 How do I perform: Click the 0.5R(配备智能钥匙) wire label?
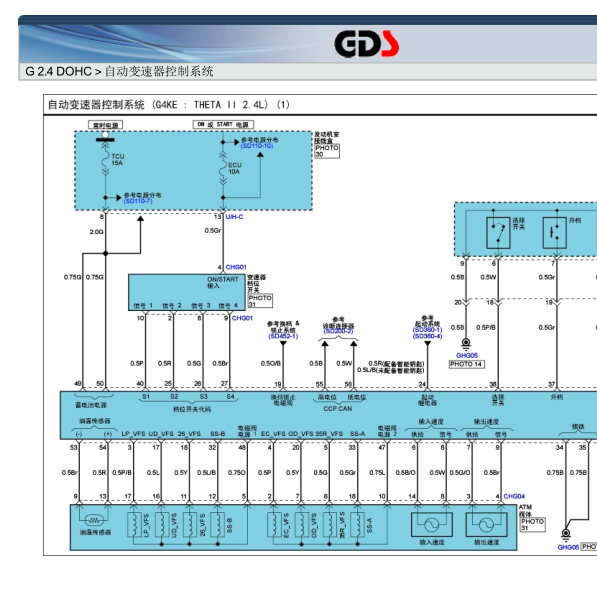[396, 364]
